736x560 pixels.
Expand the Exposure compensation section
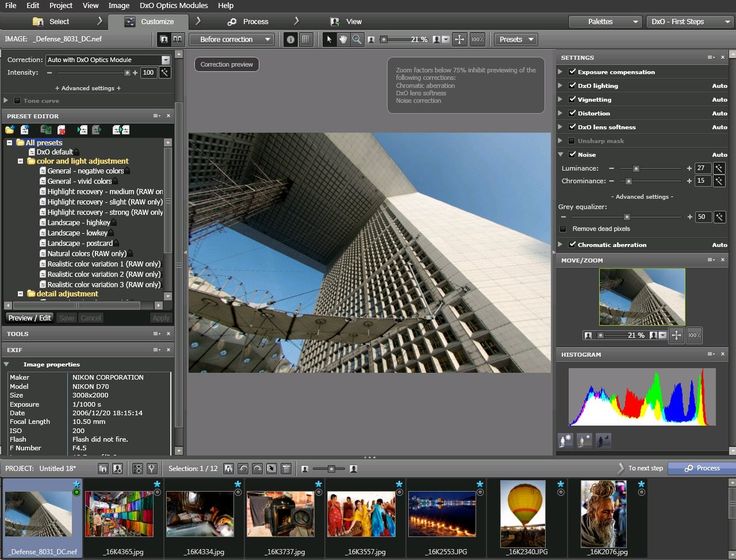561,72
